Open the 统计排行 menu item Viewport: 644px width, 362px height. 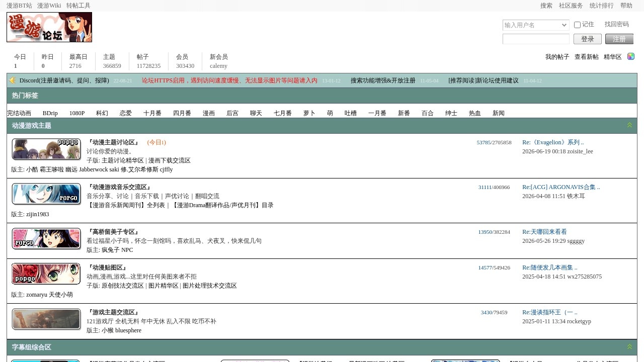pyautogui.click(x=602, y=6)
